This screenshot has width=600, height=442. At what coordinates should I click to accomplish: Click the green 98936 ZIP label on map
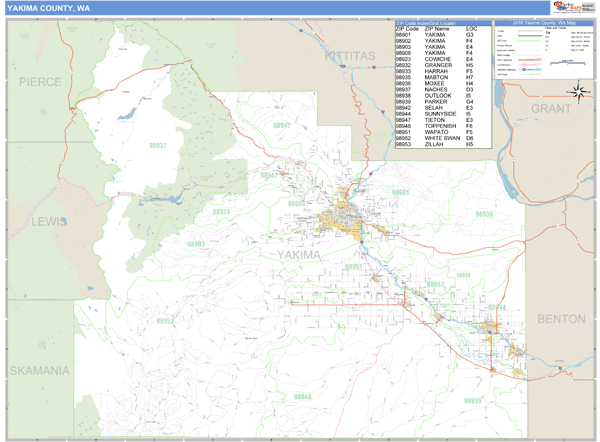484,214
